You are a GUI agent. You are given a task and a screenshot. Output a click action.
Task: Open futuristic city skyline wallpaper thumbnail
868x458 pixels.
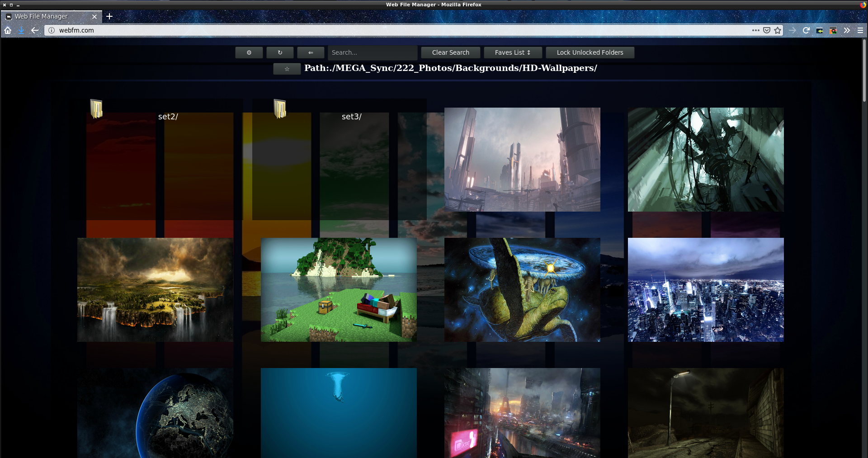(x=522, y=160)
